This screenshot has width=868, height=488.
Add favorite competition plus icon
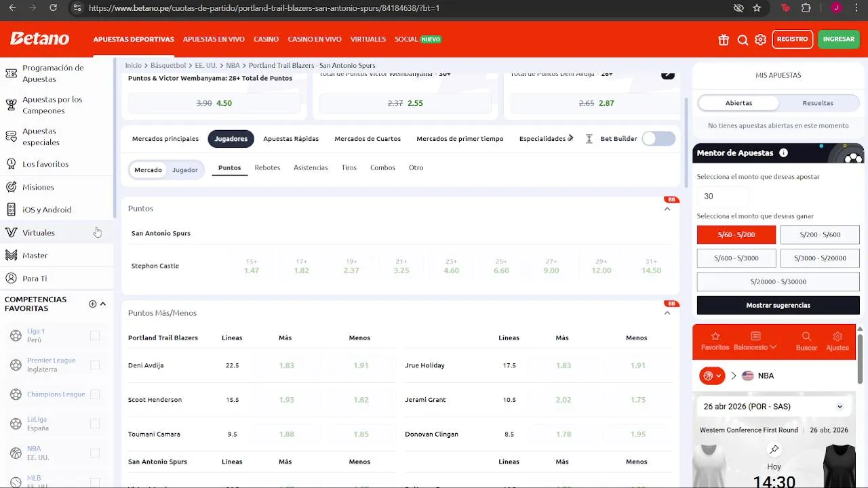(x=92, y=304)
